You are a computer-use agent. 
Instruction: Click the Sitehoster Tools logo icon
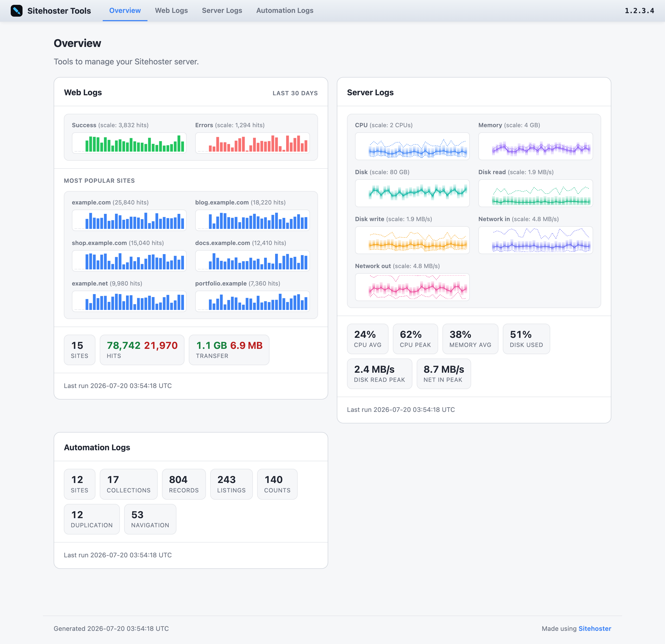pos(16,11)
